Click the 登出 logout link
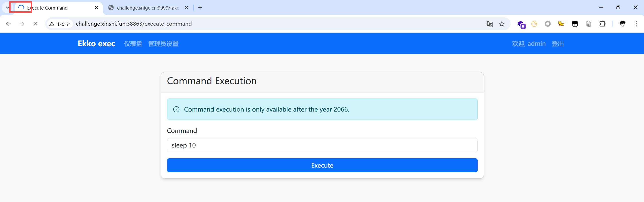Image resolution: width=644 pixels, height=202 pixels. click(557, 44)
